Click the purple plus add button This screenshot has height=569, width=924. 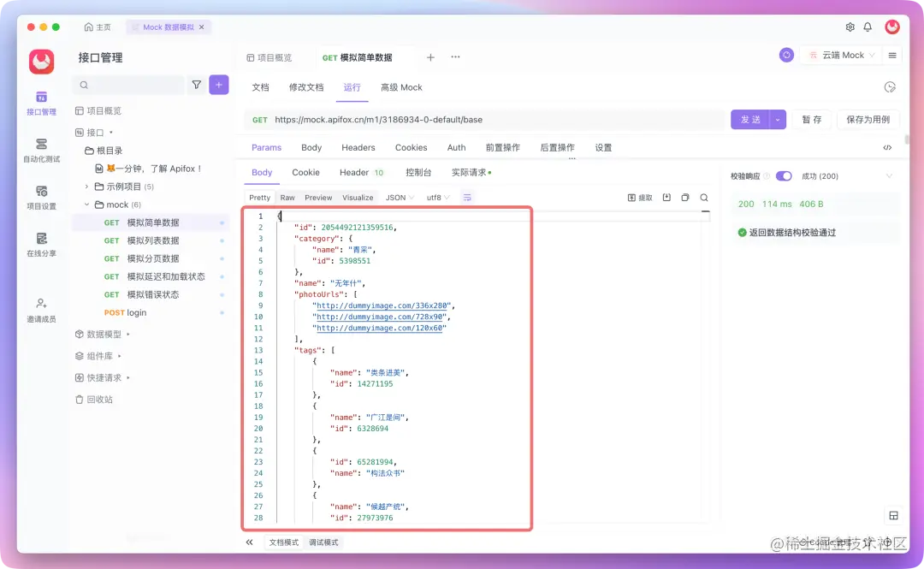(219, 85)
